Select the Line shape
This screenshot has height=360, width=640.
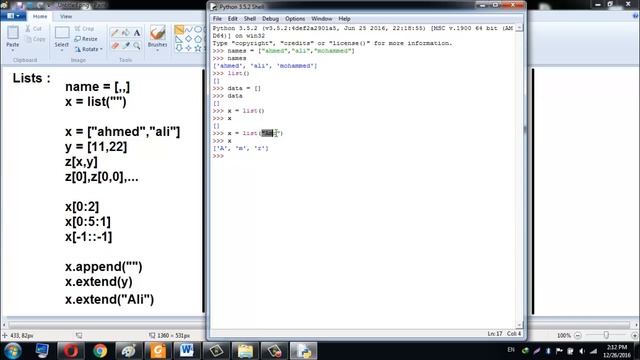tap(179, 30)
